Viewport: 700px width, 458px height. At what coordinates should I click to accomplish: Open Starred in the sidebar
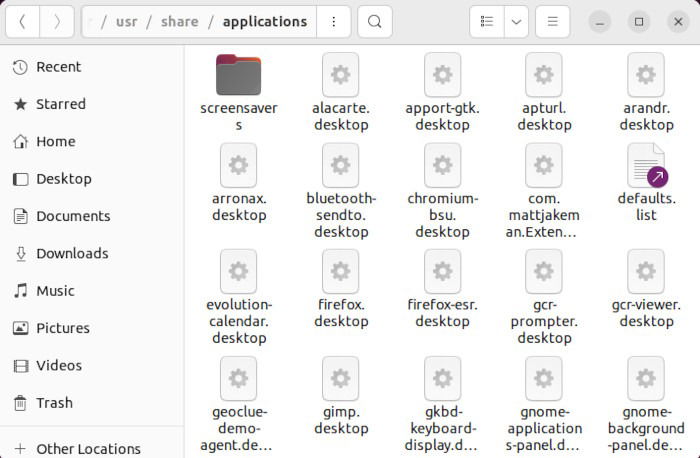click(x=92, y=104)
